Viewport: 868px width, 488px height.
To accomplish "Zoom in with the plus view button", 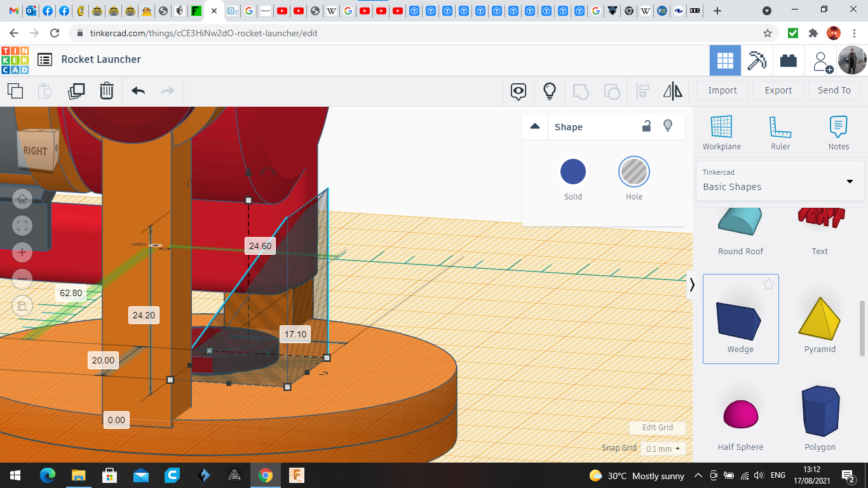I will (x=22, y=252).
